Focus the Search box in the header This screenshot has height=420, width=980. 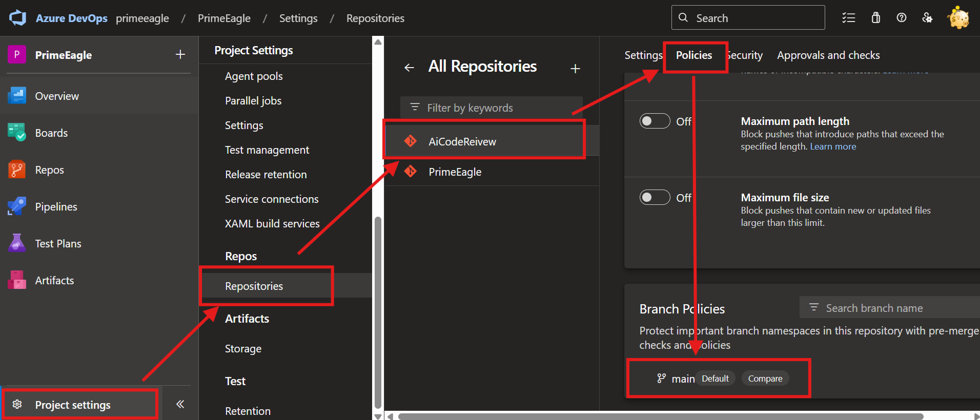tap(748, 17)
